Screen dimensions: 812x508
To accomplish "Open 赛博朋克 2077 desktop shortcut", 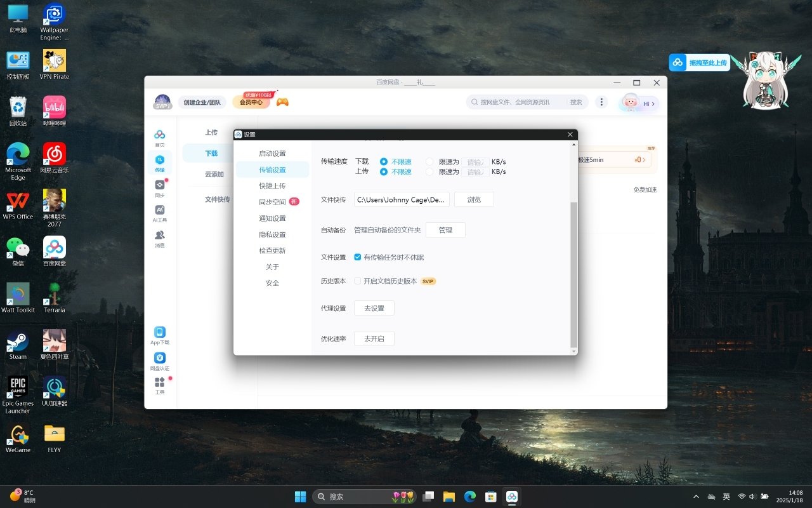I will (55, 208).
